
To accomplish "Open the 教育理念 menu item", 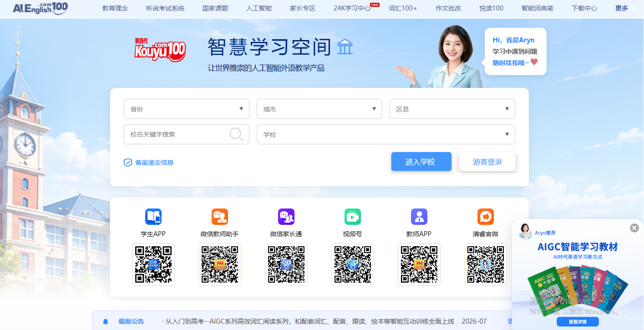I will pyautogui.click(x=115, y=8).
